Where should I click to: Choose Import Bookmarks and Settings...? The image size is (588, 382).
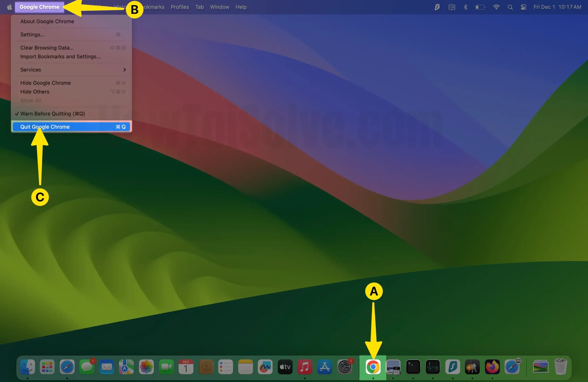(71, 56)
